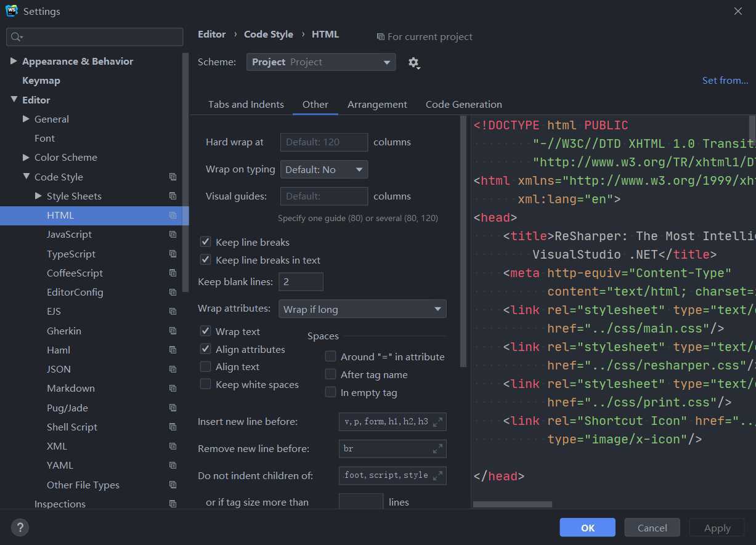756x545 pixels.
Task: Click 'Code Style' in the breadcrumb path
Action: click(269, 34)
